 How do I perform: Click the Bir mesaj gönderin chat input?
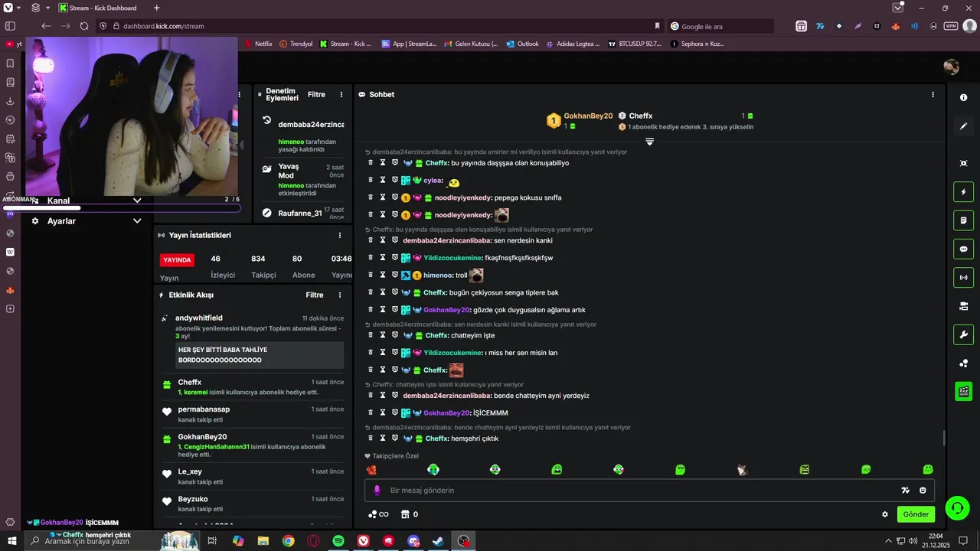click(649, 491)
